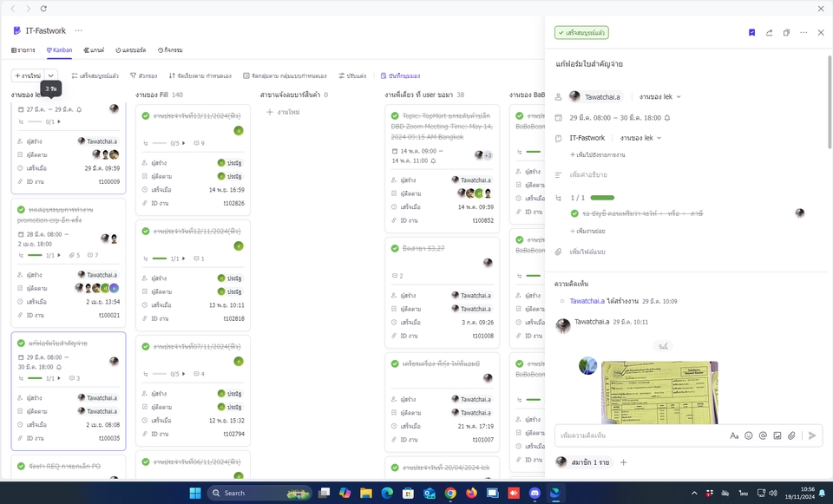Expand 0/1 subtasks on card t100009

[x=59, y=122]
